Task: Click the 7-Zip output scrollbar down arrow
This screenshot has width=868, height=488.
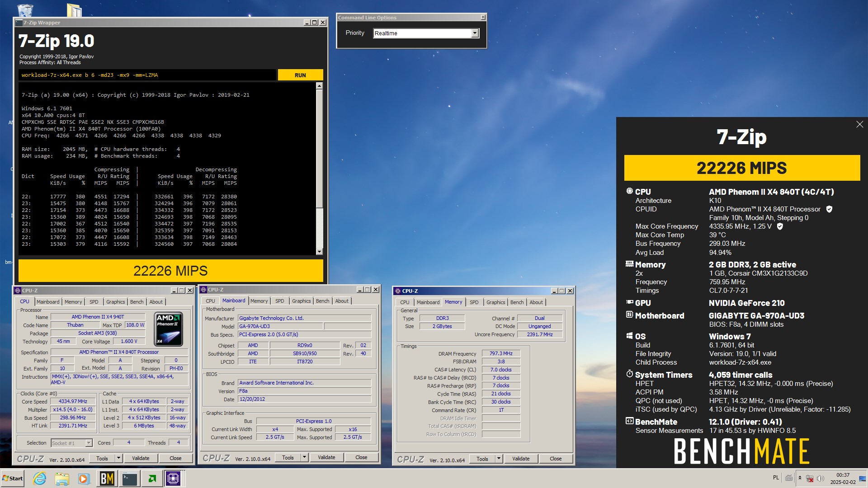Action: 319,252
